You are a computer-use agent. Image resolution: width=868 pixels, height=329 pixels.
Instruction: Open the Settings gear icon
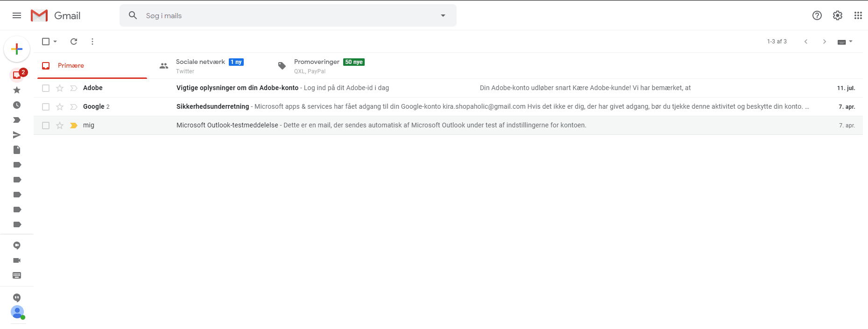pyautogui.click(x=838, y=15)
